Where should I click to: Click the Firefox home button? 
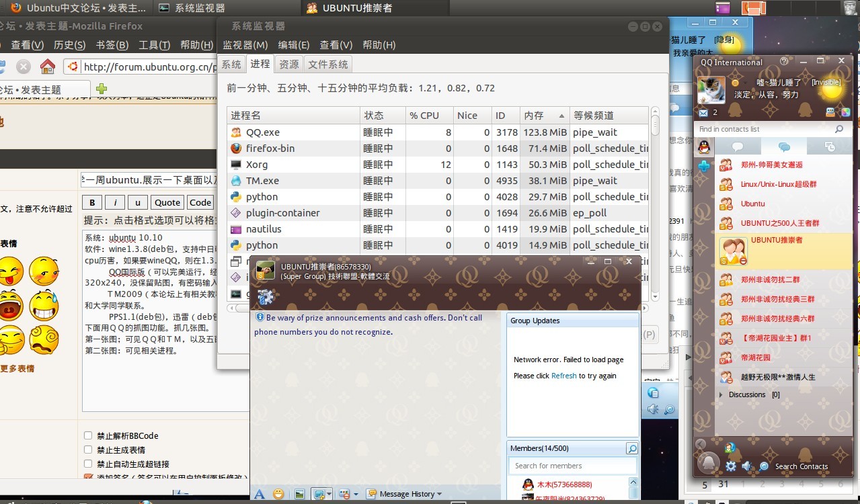pos(47,67)
